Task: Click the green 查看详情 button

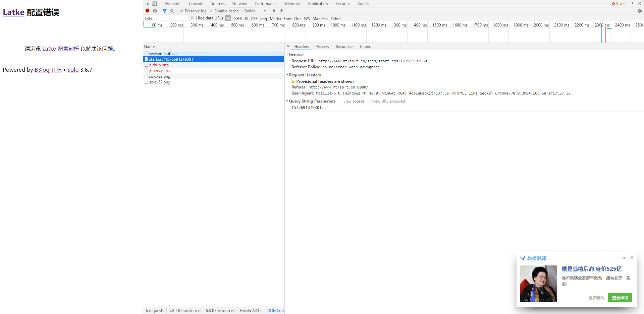Action: [620, 298]
